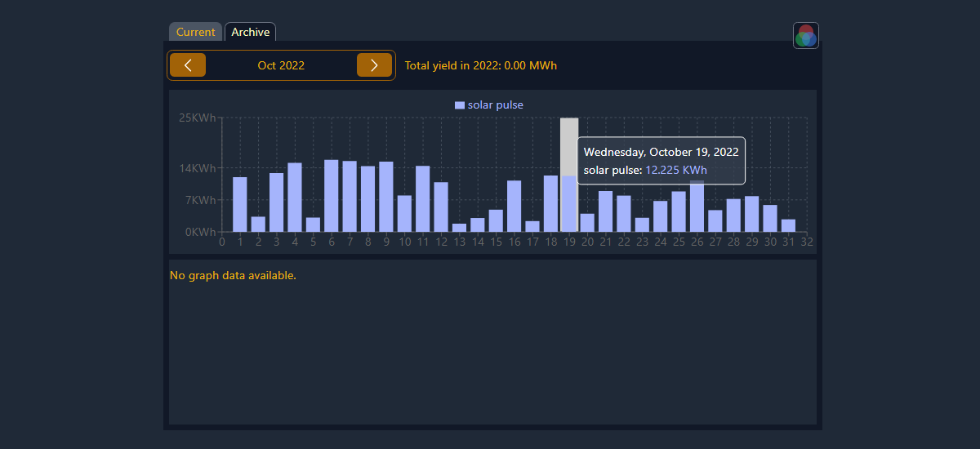980x449 pixels.
Task: Switch to the Current tab
Action: [x=195, y=32]
